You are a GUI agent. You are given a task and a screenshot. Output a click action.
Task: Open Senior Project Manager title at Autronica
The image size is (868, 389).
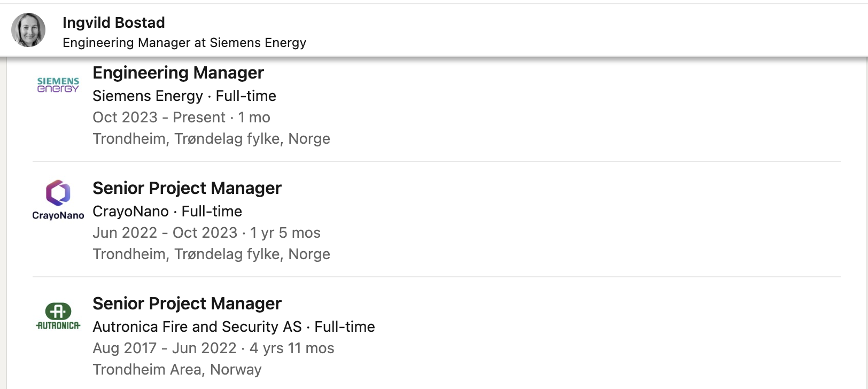tap(187, 304)
